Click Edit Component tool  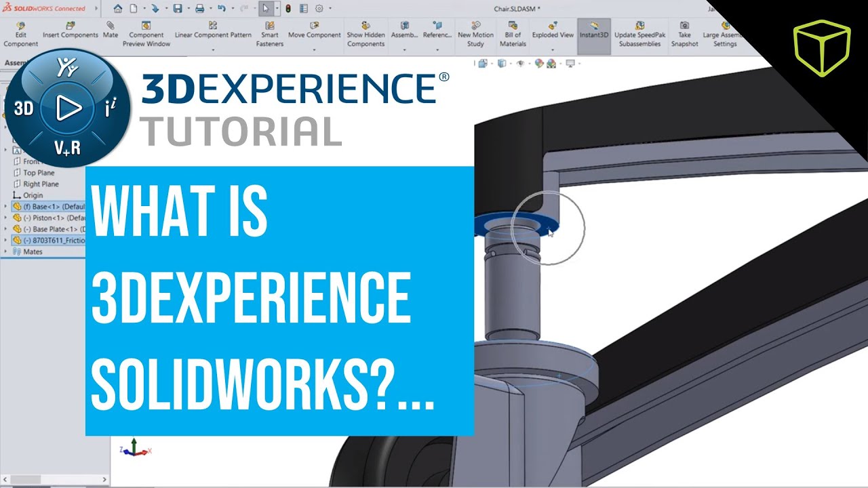20,35
